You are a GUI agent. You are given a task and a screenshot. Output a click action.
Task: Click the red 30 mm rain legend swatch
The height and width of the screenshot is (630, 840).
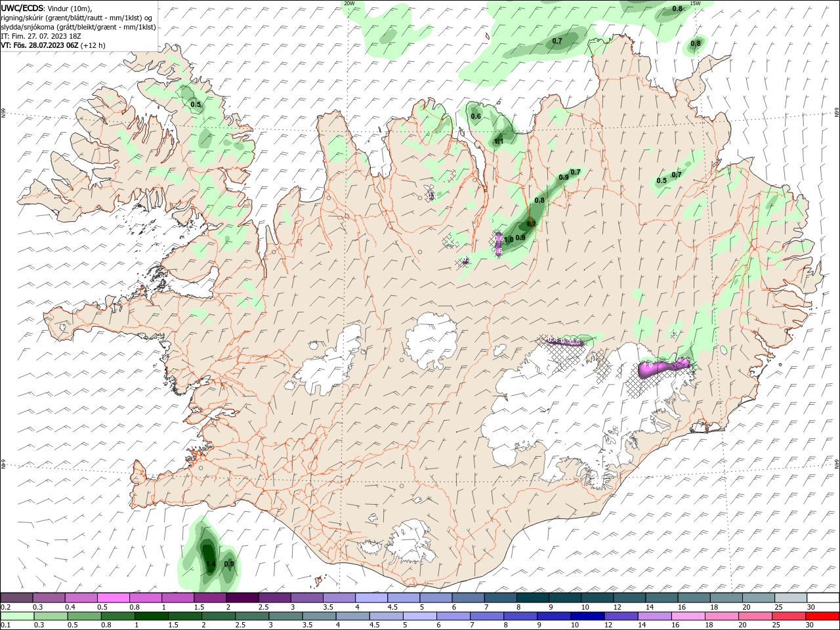[x=822, y=616]
